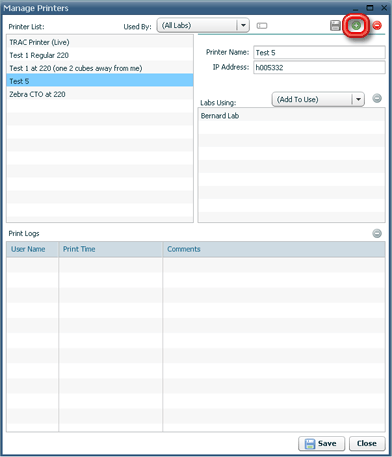The height and width of the screenshot is (457, 392).
Task: Open the (Add To Use) dropdown
Action: click(x=318, y=99)
